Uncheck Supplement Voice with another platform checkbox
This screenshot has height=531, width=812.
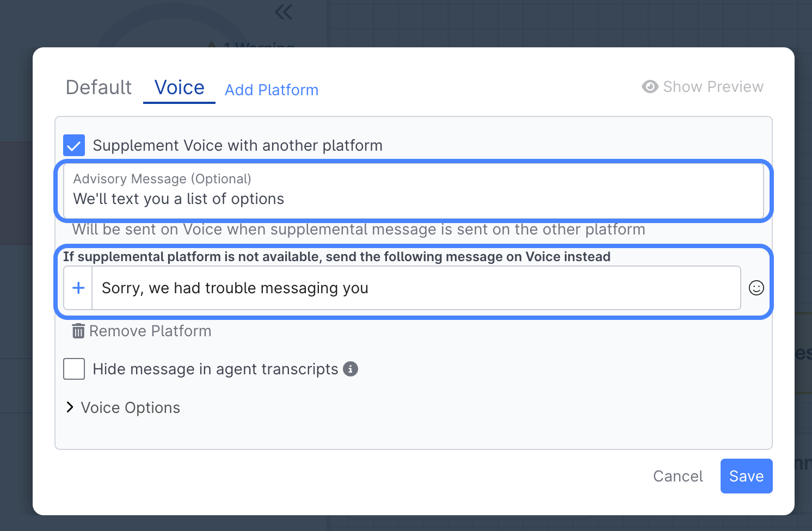[x=74, y=145]
